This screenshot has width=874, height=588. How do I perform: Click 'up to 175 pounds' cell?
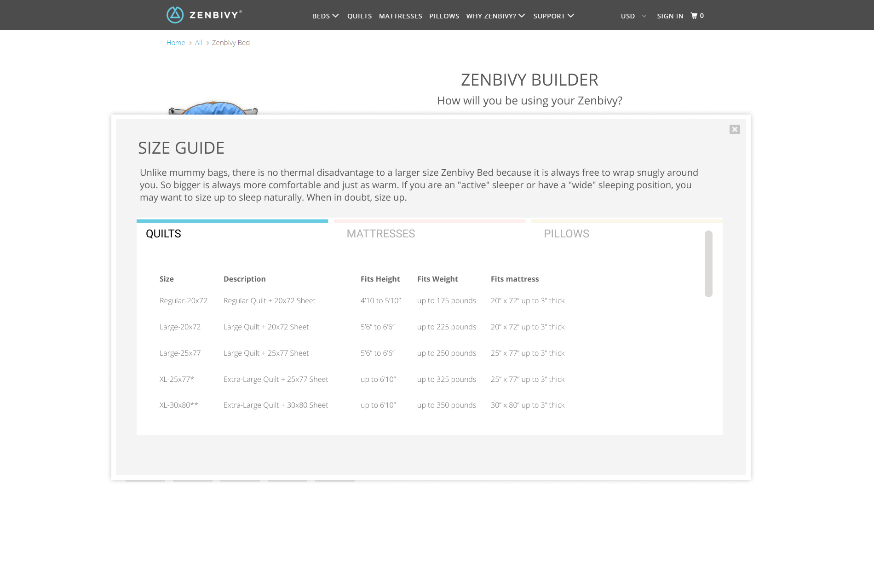446,300
